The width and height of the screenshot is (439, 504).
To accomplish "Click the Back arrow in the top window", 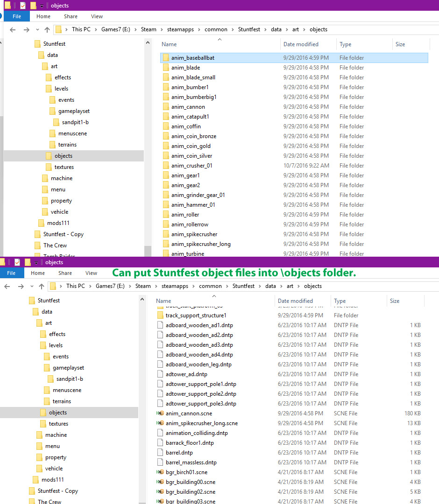I will (13, 29).
